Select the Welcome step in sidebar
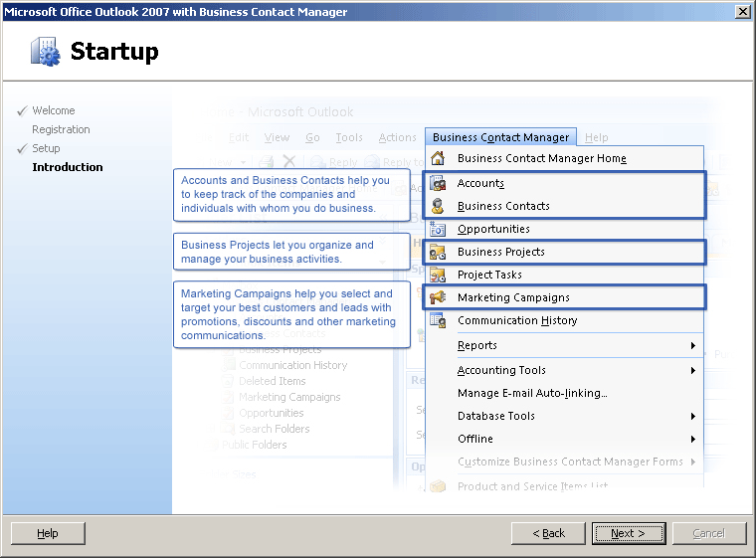The image size is (756, 558). click(54, 110)
